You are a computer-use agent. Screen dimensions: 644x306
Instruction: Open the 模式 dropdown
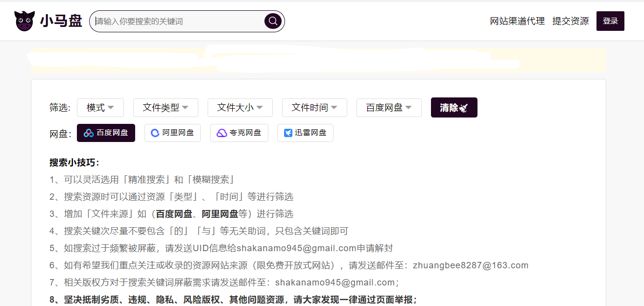(100, 107)
